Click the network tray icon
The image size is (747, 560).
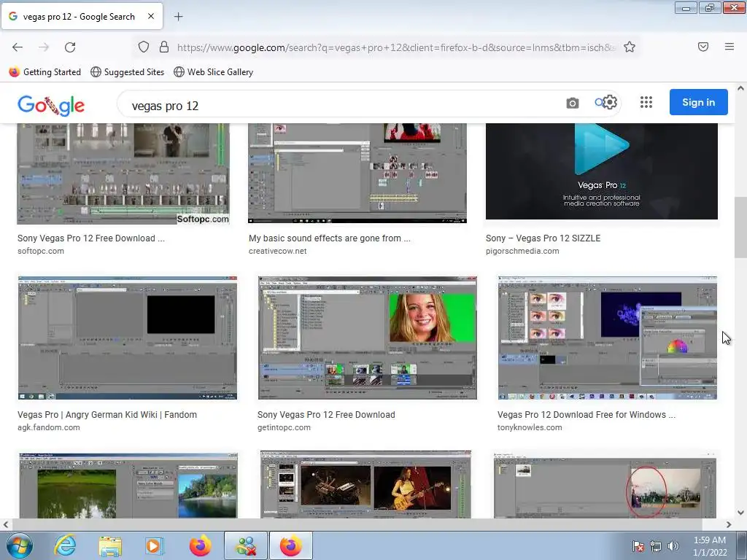[x=656, y=547]
